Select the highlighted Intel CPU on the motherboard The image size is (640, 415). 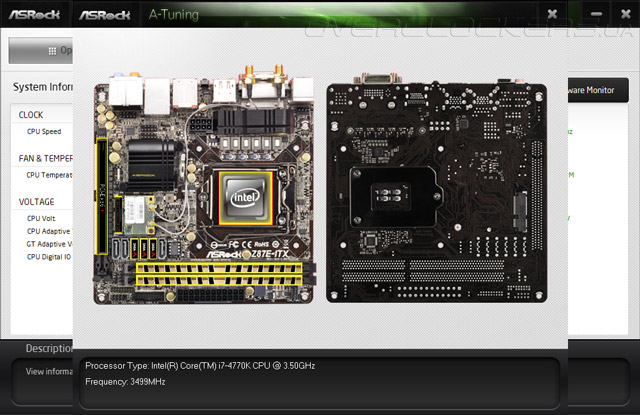[x=246, y=198]
